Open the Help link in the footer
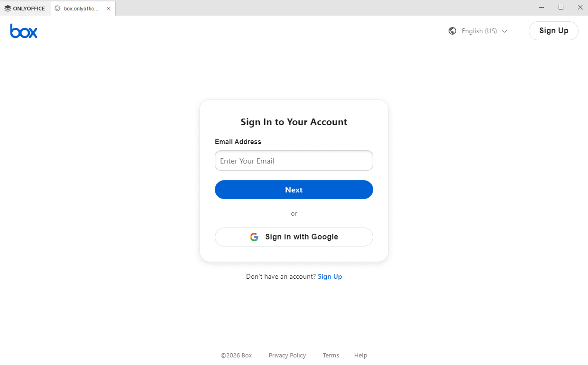Image resolution: width=588 pixels, height=365 pixels. [x=360, y=355]
